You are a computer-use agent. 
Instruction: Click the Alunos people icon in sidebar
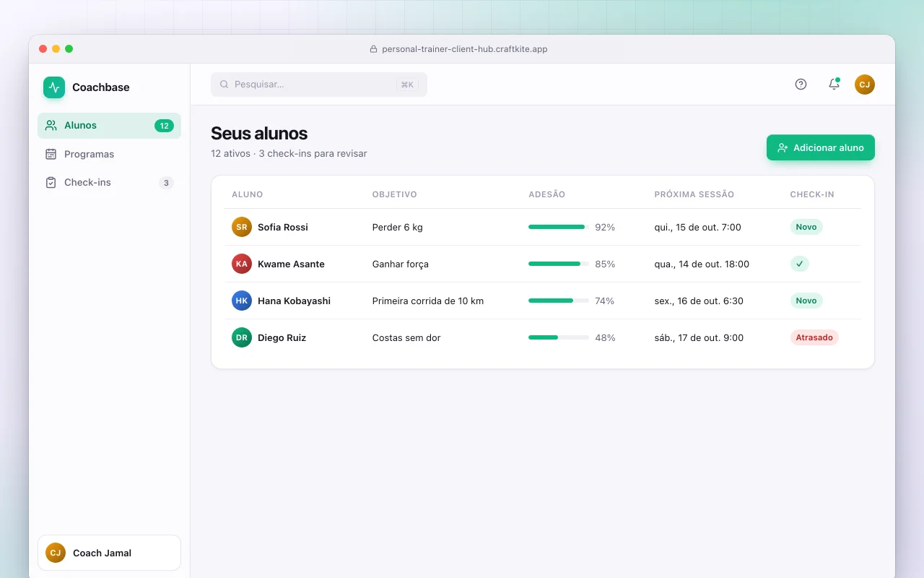[x=51, y=126]
